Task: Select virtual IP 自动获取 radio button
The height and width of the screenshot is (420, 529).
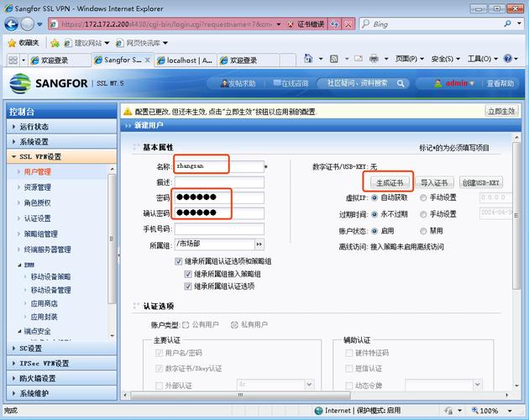Action: point(374,198)
